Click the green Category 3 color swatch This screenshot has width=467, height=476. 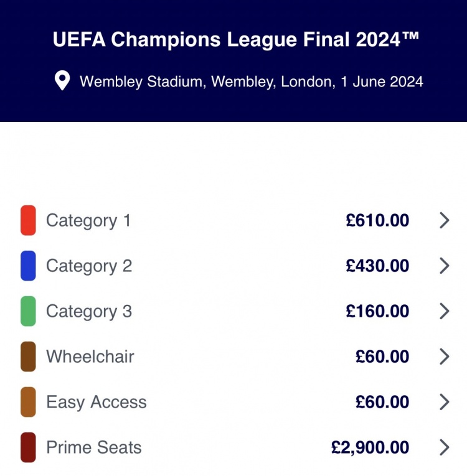point(28,311)
